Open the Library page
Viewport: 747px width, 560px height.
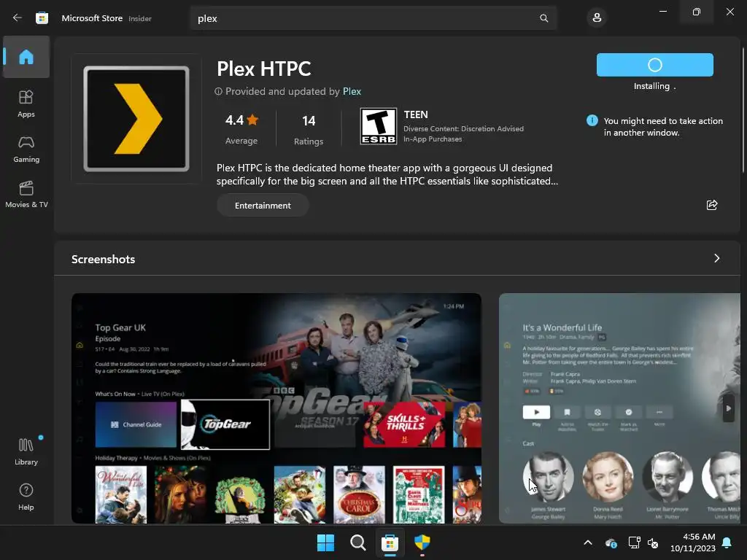(26, 451)
